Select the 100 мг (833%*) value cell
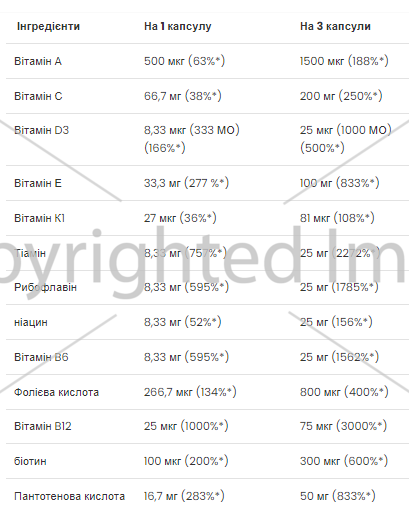Screen dimensions: 409x512 pos(339,183)
